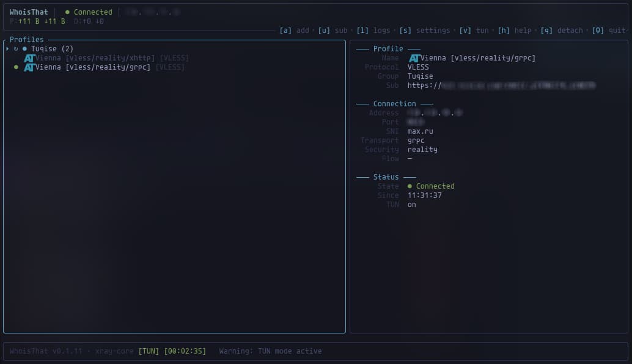This screenshot has height=364, width=632.
Task: Click the [q] detach shortcut
Action: (x=562, y=31)
